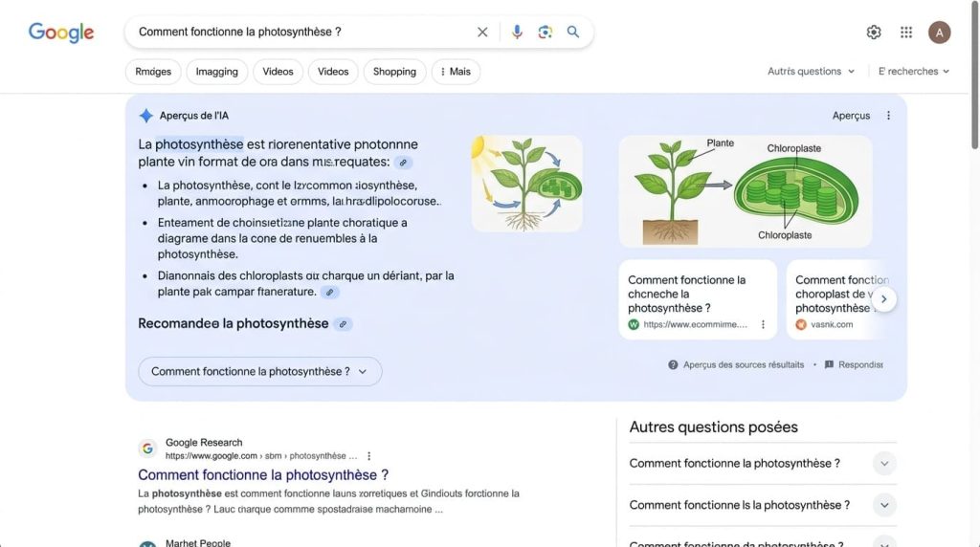Click the highlighted word 'photosynthèse' in overview
This screenshot has height=547, width=980.
pos(199,144)
